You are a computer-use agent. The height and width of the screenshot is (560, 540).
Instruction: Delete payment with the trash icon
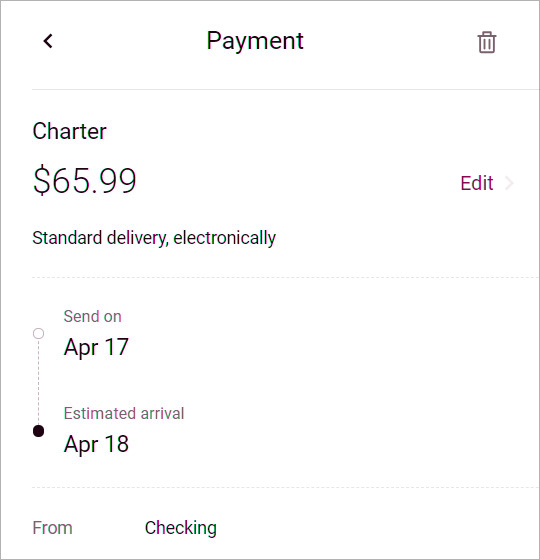click(x=487, y=42)
